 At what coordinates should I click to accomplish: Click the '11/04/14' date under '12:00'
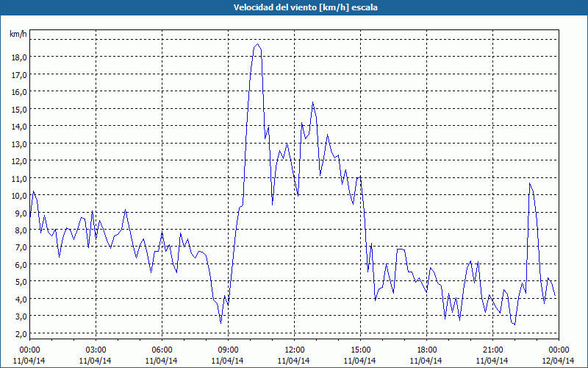point(295,361)
